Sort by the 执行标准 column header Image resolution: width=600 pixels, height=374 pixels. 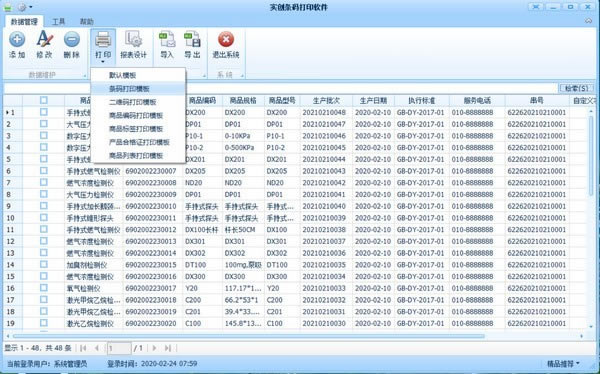coord(421,101)
